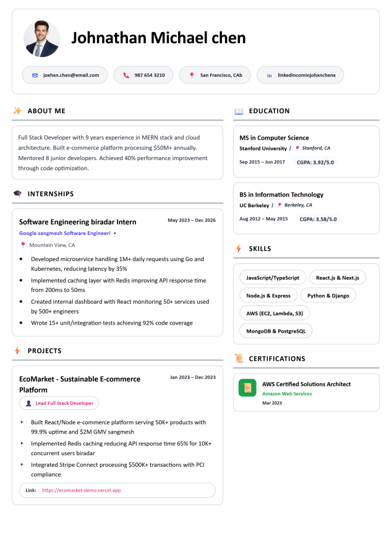The image size is (392, 546).
Task: Click the red phone icon
Action: pos(126,75)
